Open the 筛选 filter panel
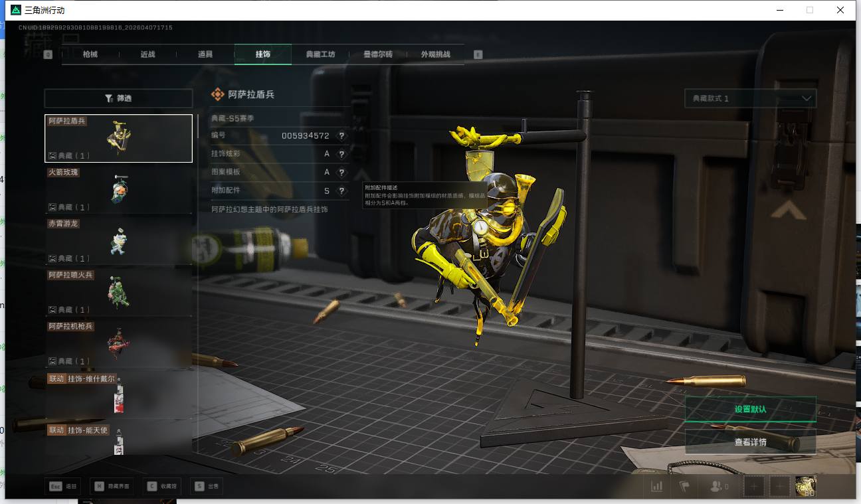This screenshot has width=861, height=504. tap(118, 98)
